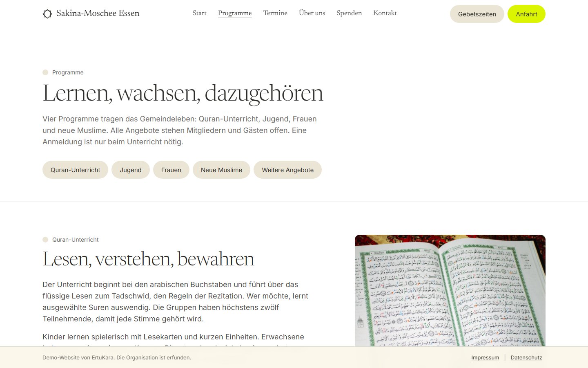Click the paragraph starting 'Vier Programme tragen'

point(180,130)
